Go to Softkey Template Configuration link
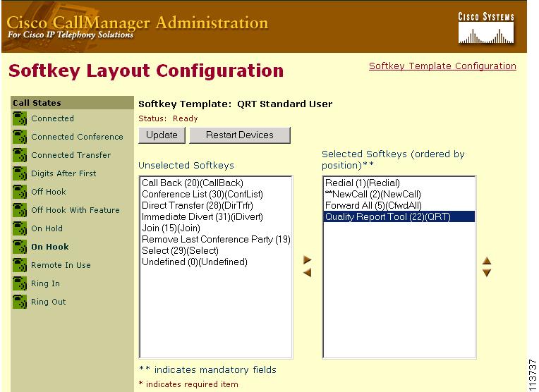The width and height of the screenshot is (539, 392). pyautogui.click(x=442, y=66)
